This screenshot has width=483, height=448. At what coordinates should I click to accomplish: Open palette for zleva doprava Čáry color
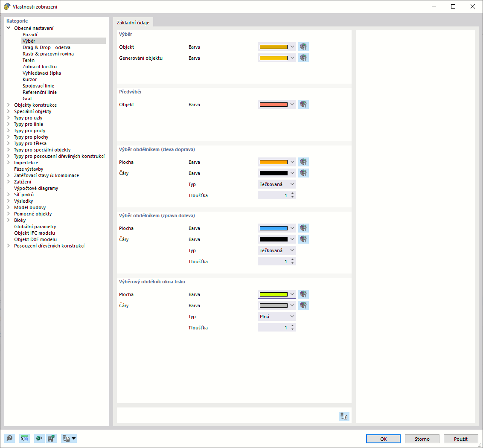click(303, 173)
